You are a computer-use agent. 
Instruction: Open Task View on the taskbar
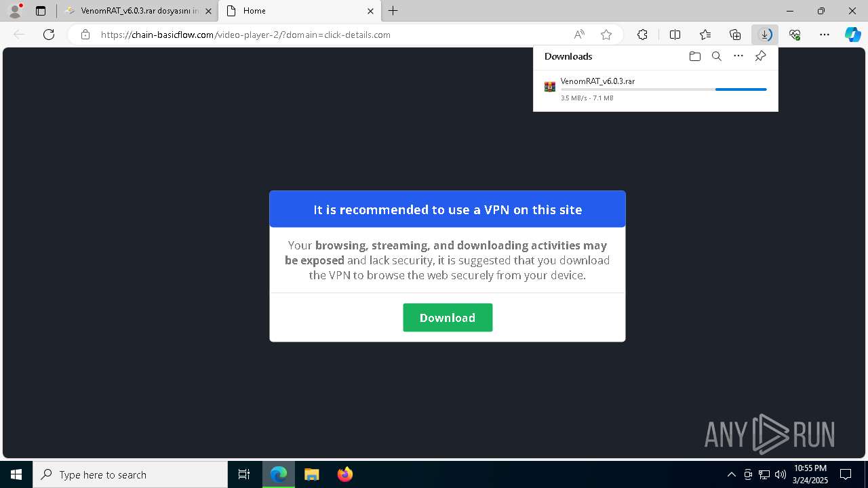(x=244, y=474)
